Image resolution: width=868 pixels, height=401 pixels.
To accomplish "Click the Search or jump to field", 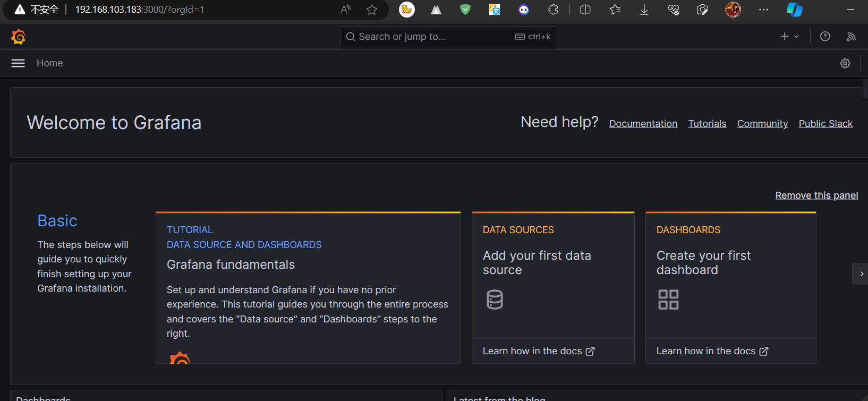I will [x=448, y=37].
